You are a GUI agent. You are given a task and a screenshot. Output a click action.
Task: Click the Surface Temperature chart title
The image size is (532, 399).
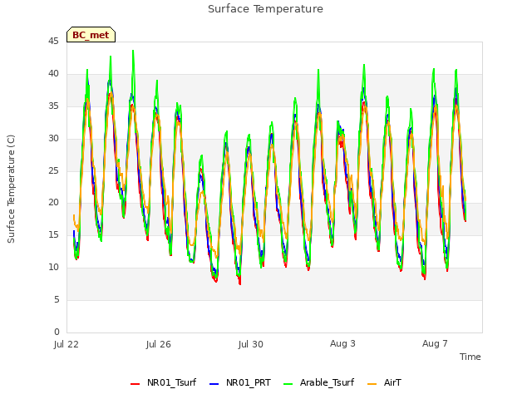(265, 9)
